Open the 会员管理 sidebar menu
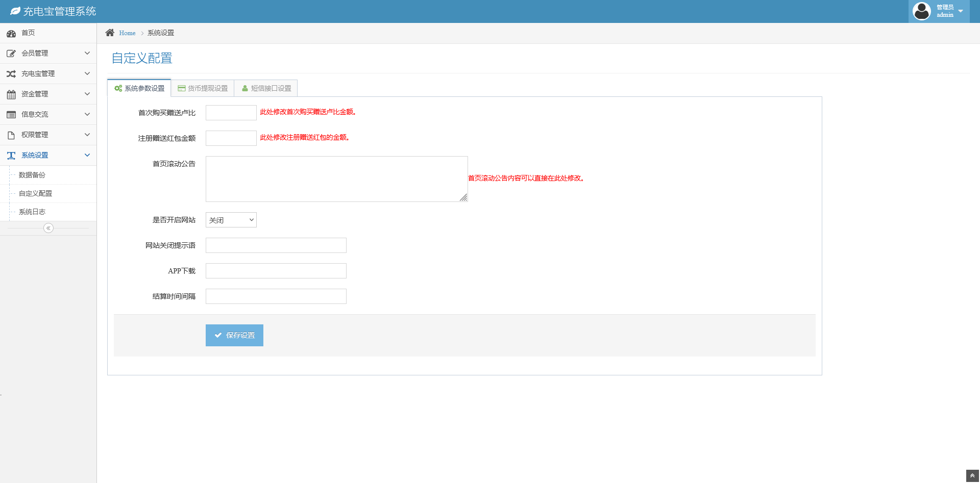This screenshot has height=483, width=980. pos(48,54)
